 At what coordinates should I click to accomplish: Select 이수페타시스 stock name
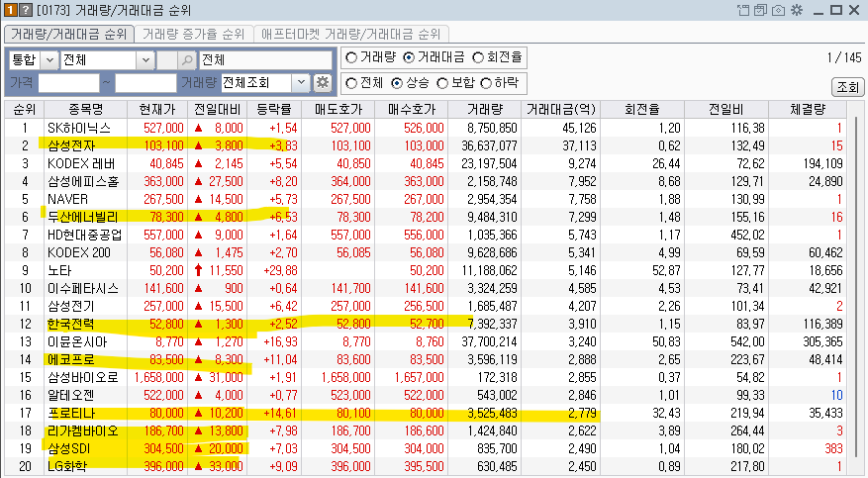[x=83, y=288]
